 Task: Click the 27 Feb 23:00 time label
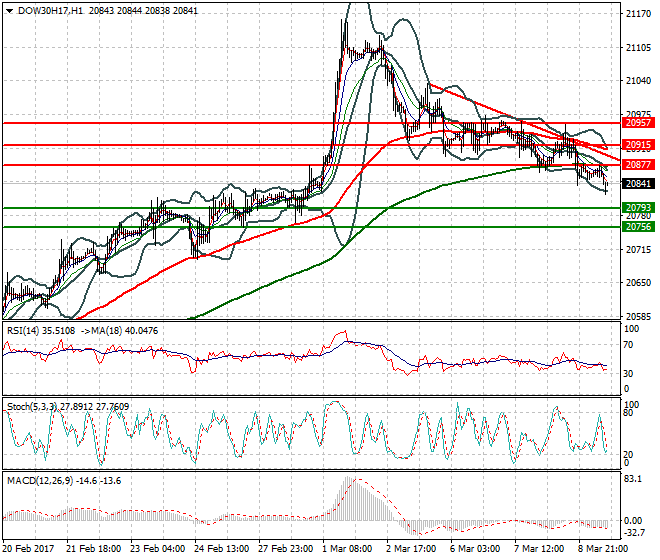point(285,549)
